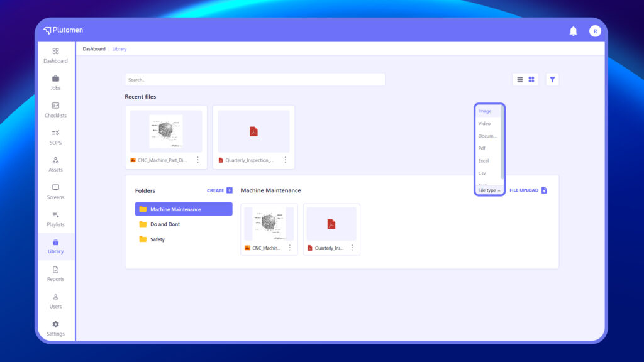Screen dimensions: 644x362
Task: Open recent Quarterly Inspection PDF thumbnail
Action: coord(254,131)
